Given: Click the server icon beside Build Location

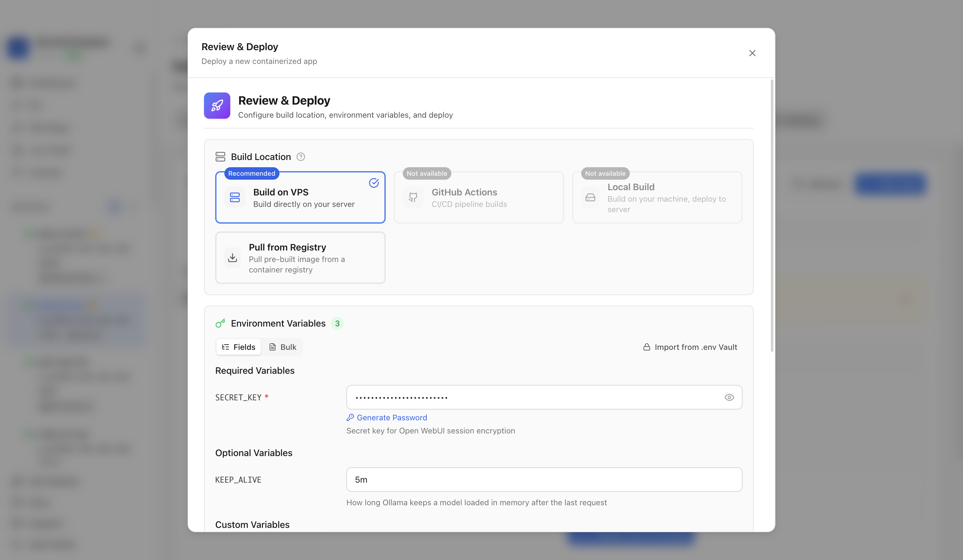Looking at the screenshot, I should [x=220, y=157].
